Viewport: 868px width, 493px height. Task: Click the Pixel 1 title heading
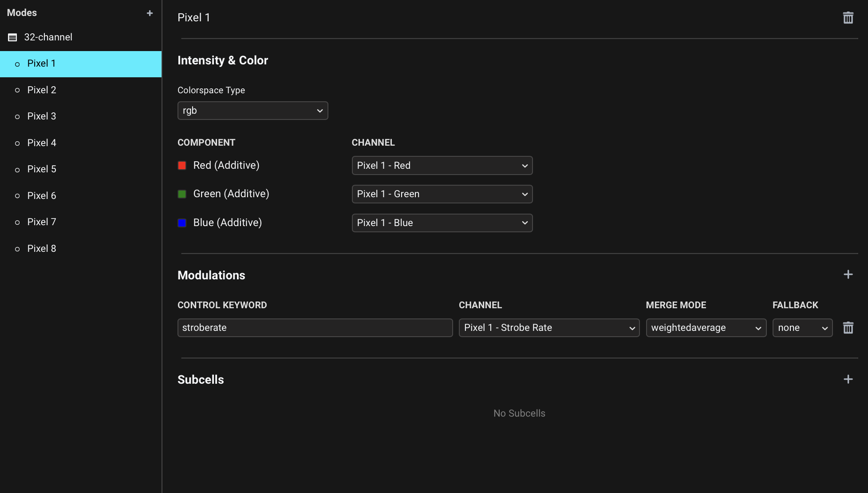(194, 18)
